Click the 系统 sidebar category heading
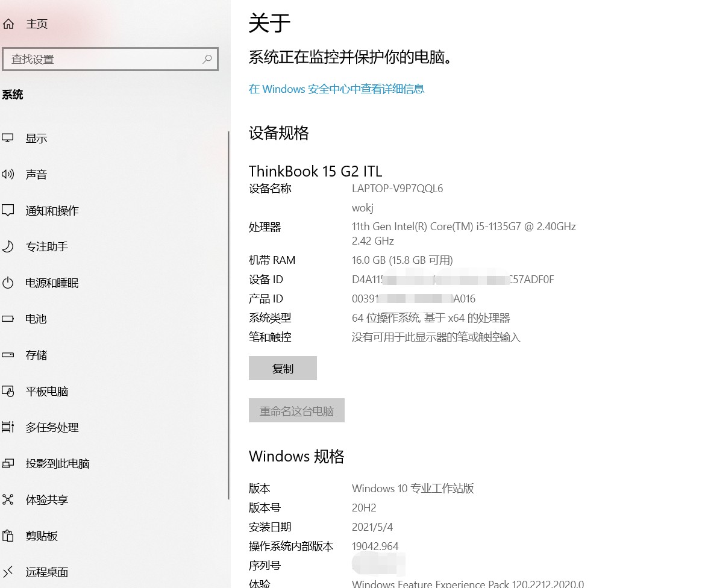Screen dimensions: 705x588 13,95
